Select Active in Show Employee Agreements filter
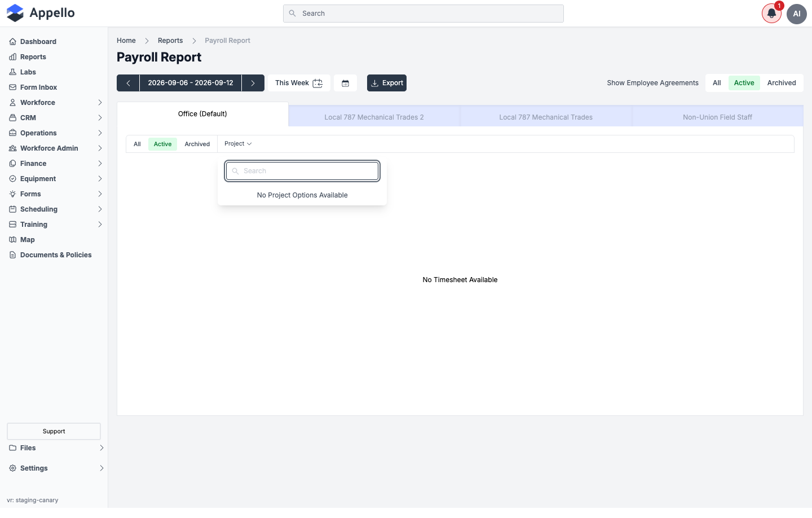This screenshot has height=518, width=812. tap(744, 83)
